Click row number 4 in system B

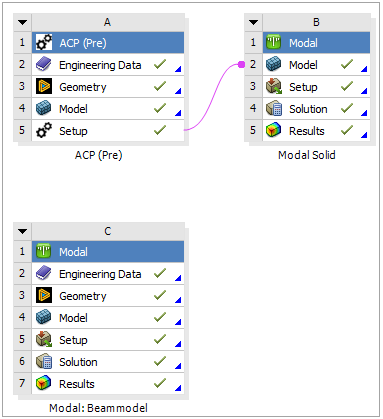[x=253, y=108]
